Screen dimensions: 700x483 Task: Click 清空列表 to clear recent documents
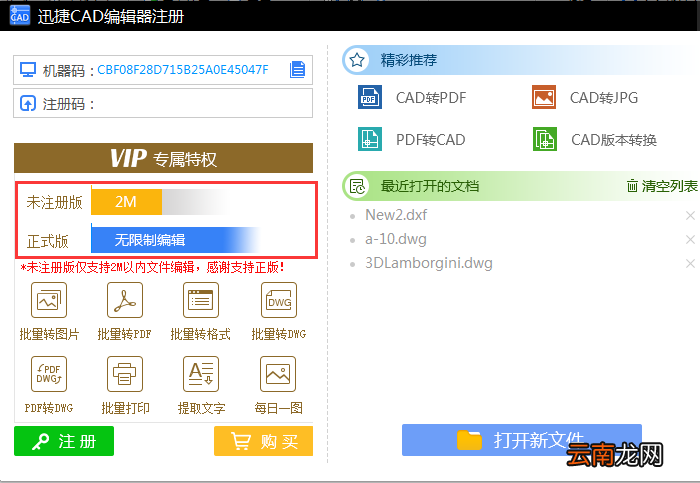click(x=662, y=186)
